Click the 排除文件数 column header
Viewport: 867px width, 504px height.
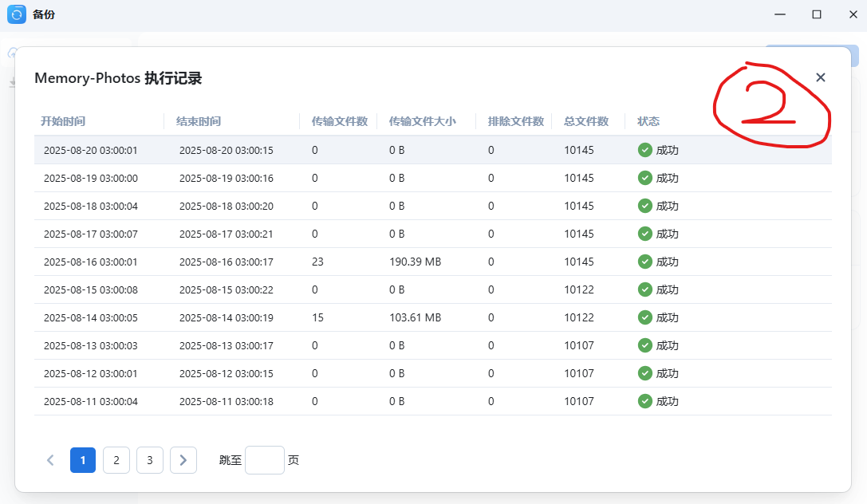pos(516,121)
